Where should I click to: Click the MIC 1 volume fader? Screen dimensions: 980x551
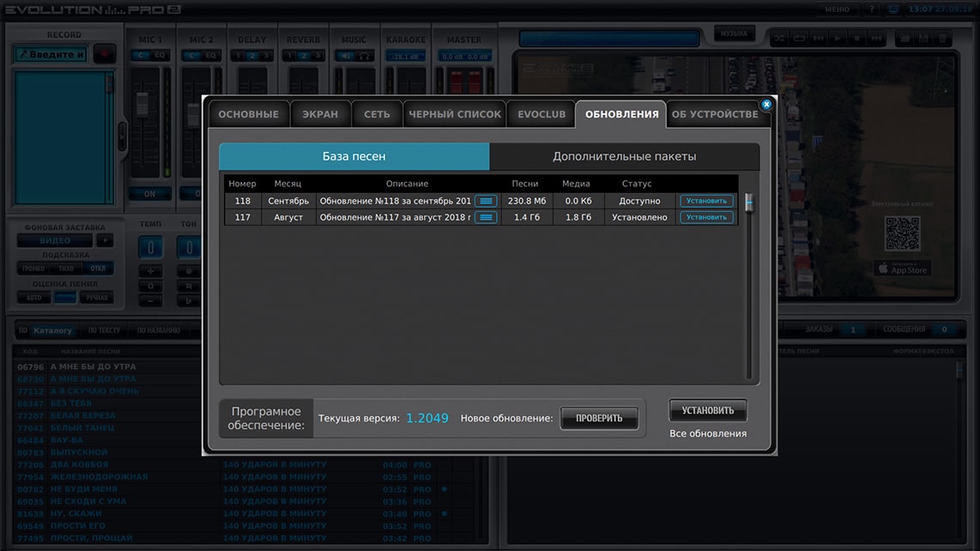[x=142, y=103]
